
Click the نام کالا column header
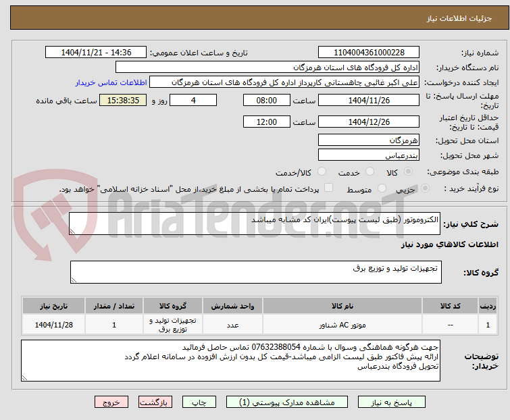click(342, 306)
